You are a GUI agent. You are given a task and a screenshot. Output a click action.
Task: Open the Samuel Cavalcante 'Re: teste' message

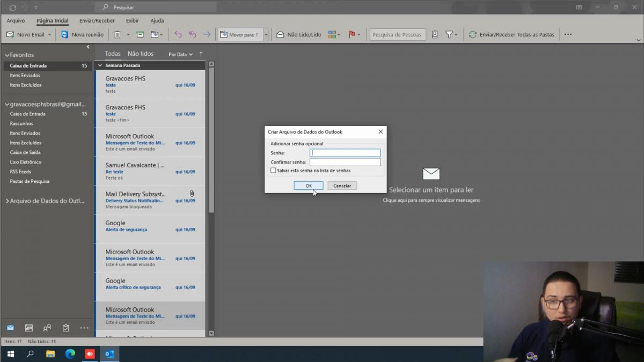(150, 171)
